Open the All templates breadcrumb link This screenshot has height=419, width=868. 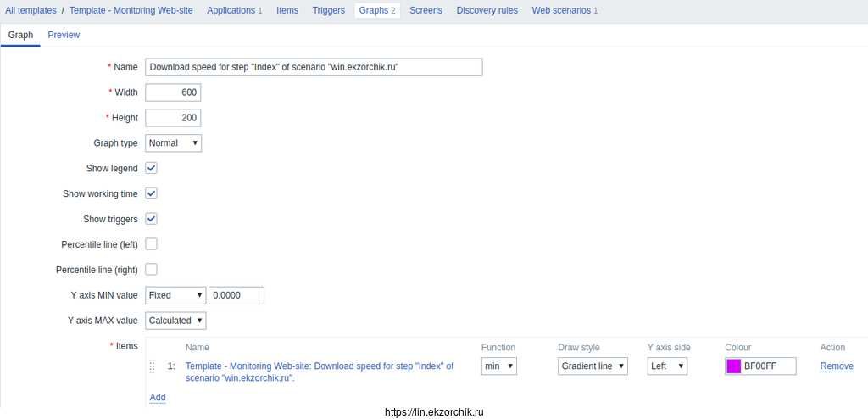point(31,10)
